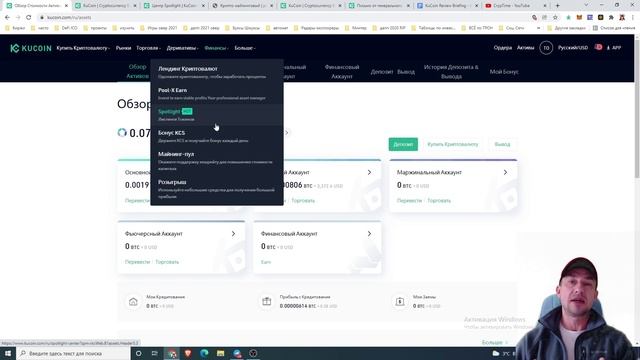
Task: Select Pool-X Earn menu entry
Action: tap(217, 93)
